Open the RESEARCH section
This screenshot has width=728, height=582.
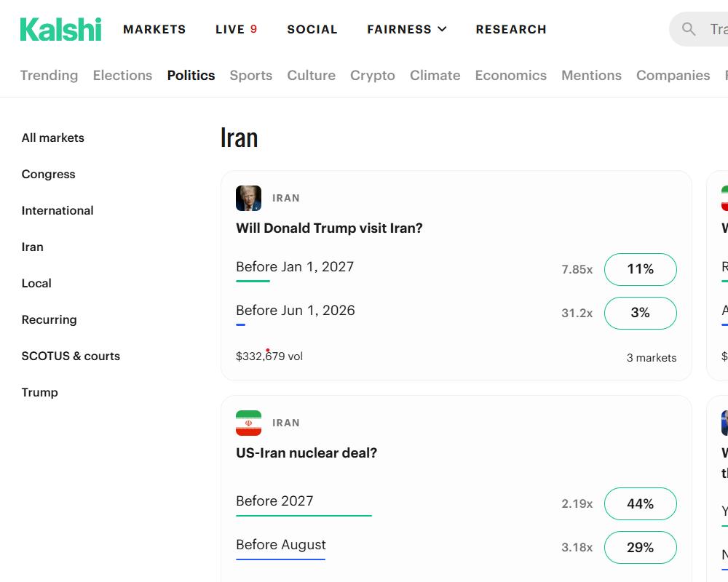[511, 29]
